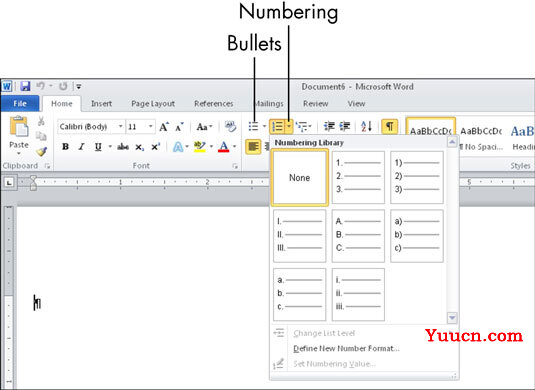The width and height of the screenshot is (535, 390).
Task: Select lowercase Roman i. ii. iii. format
Action: [358, 294]
